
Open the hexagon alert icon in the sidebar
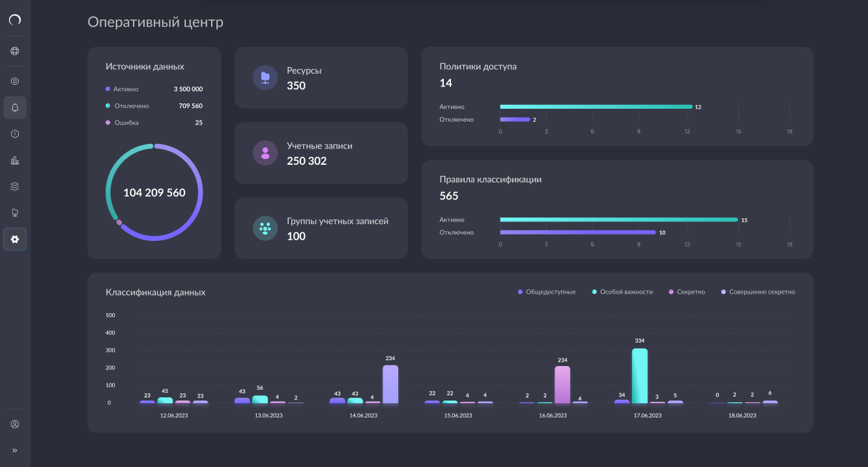[15, 134]
